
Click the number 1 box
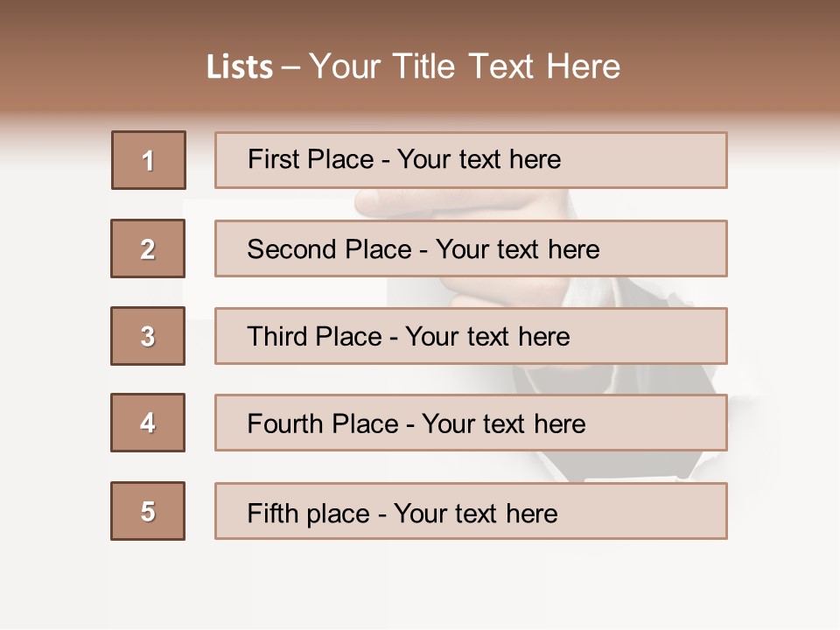click(148, 160)
